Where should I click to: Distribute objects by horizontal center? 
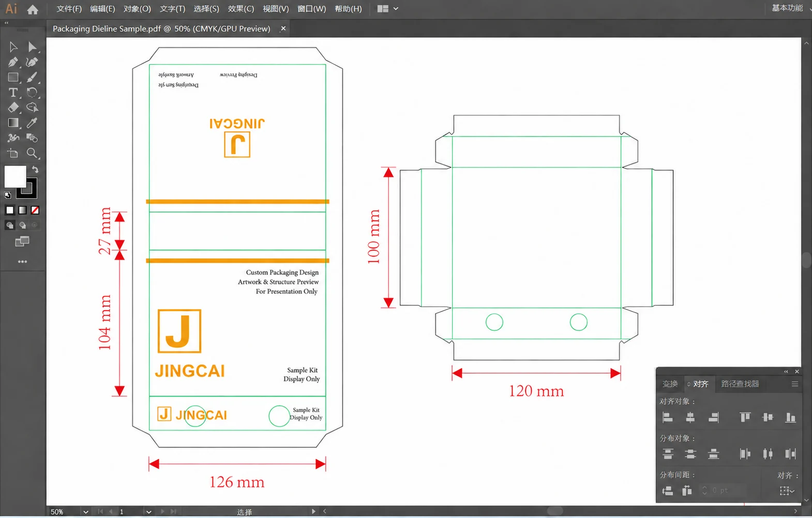click(x=768, y=454)
